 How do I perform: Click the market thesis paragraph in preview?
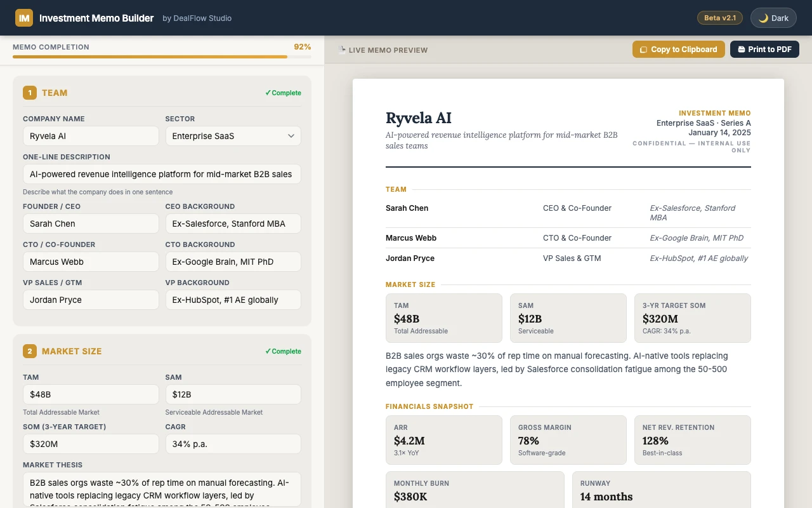coord(568,370)
